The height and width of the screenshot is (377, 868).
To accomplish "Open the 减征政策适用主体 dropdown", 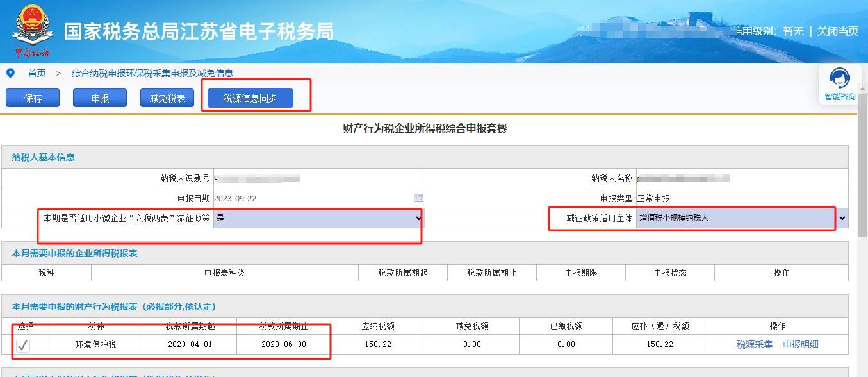I will 742,218.
